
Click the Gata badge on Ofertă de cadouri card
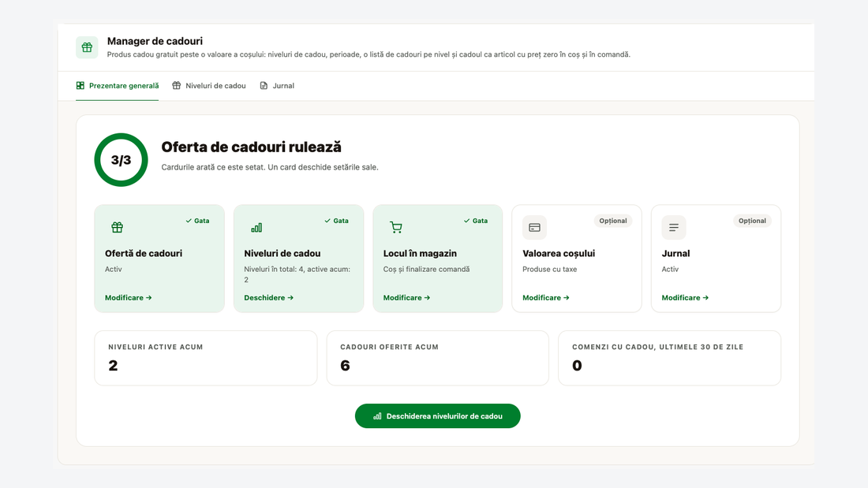(x=197, y=221)
